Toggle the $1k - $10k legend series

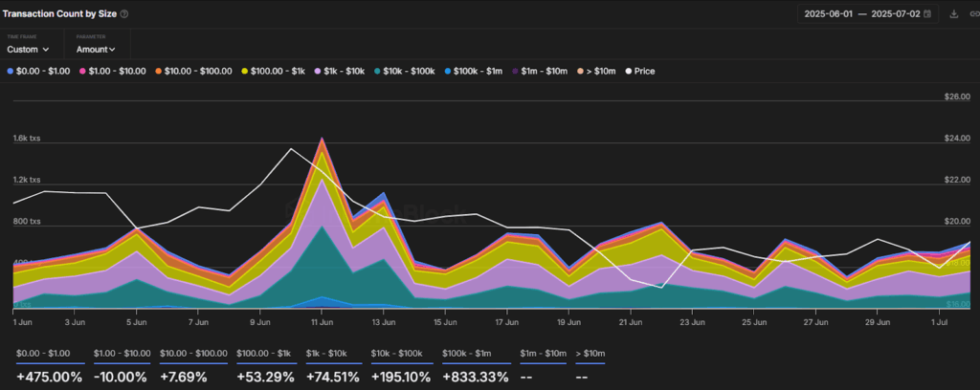coord(340,71)
